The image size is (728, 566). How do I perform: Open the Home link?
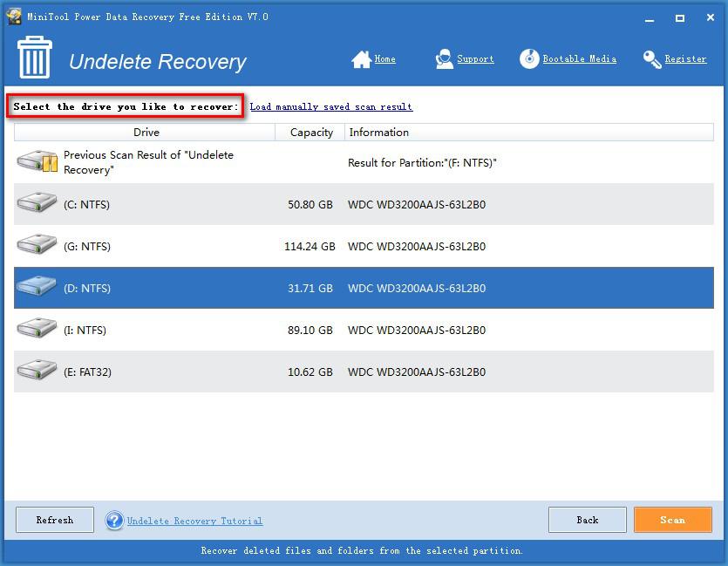pos(384,59)
